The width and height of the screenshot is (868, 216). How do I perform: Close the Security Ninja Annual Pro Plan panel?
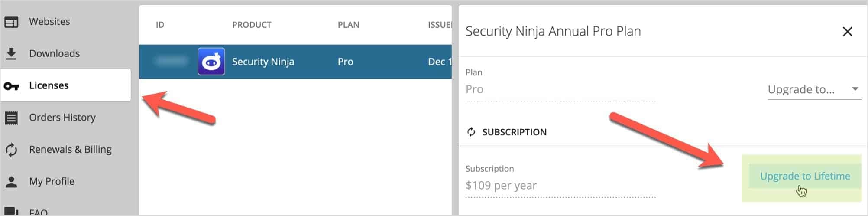(x=847, y=32)
